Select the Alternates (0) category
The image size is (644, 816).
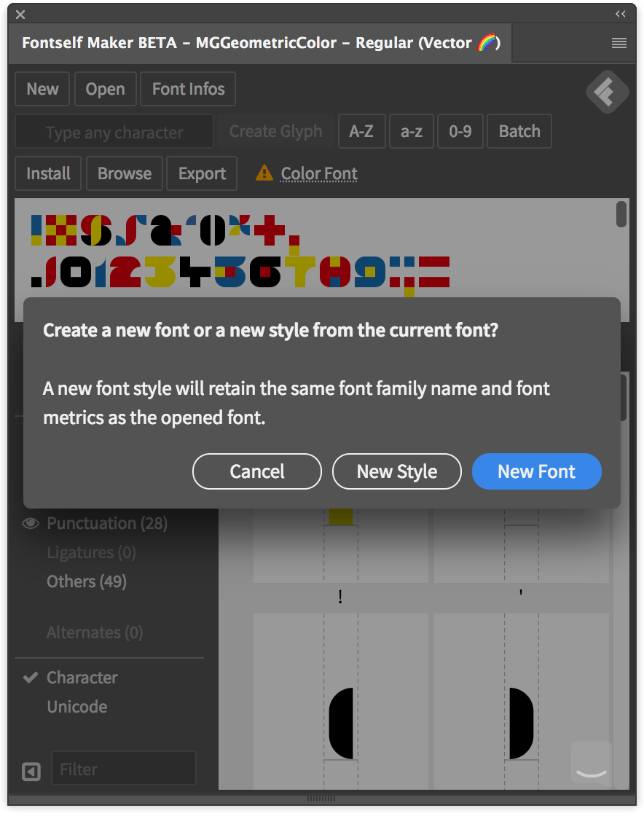click(95, 632)
